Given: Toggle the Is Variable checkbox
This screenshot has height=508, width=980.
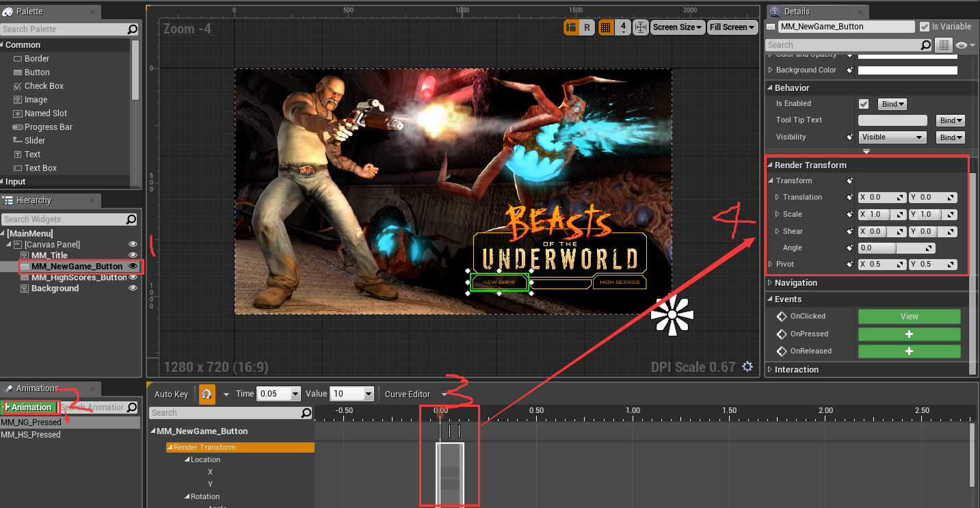Looking at the screenshot, I should pyautogui.click(x=925, y=27).
